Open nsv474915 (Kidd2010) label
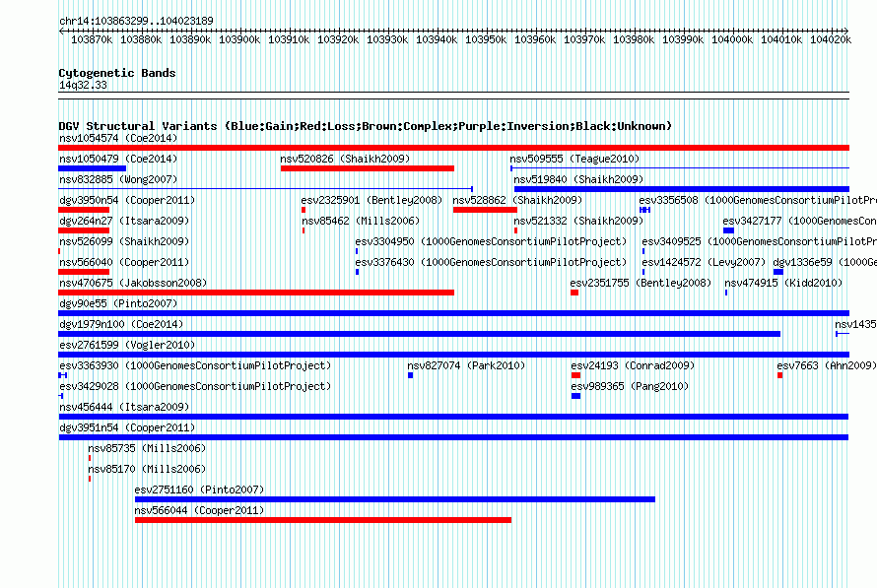This screenshot has width=877, height=588. [x=783, y=283]
